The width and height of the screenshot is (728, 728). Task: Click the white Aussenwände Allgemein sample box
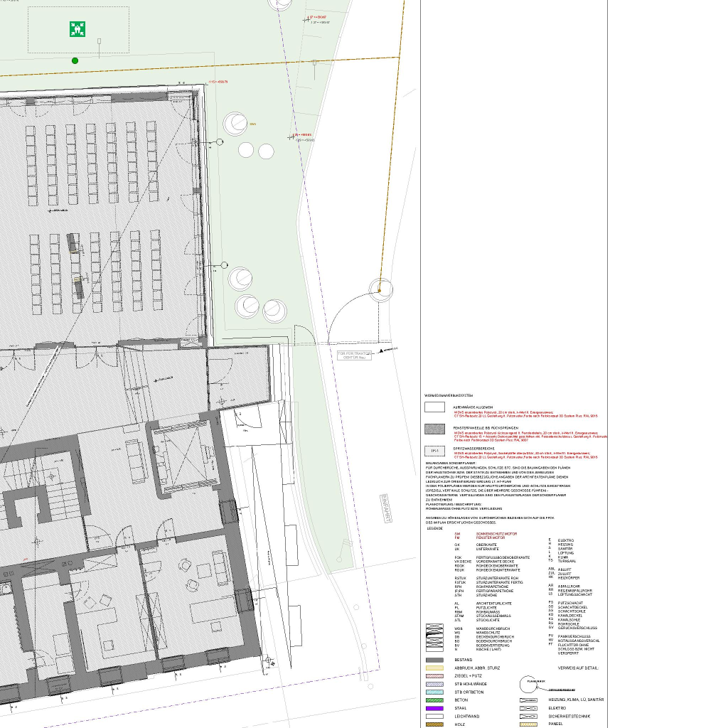(434, 407)
